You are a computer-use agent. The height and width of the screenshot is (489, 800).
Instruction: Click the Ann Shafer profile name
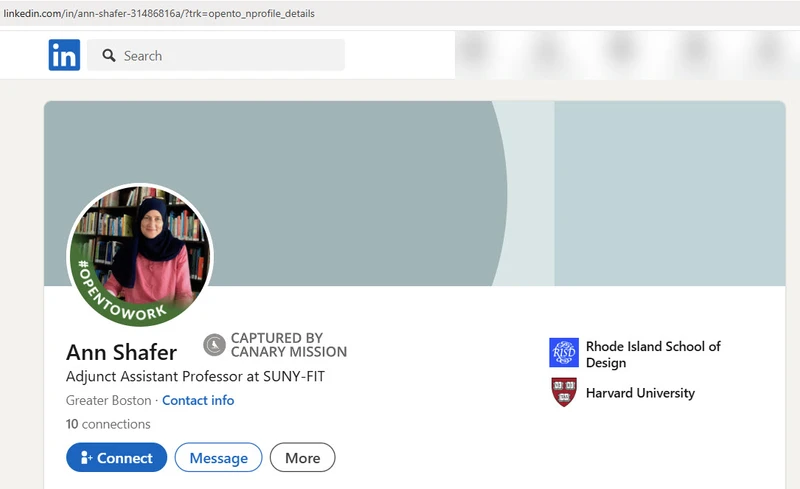[x=121, y=352]
